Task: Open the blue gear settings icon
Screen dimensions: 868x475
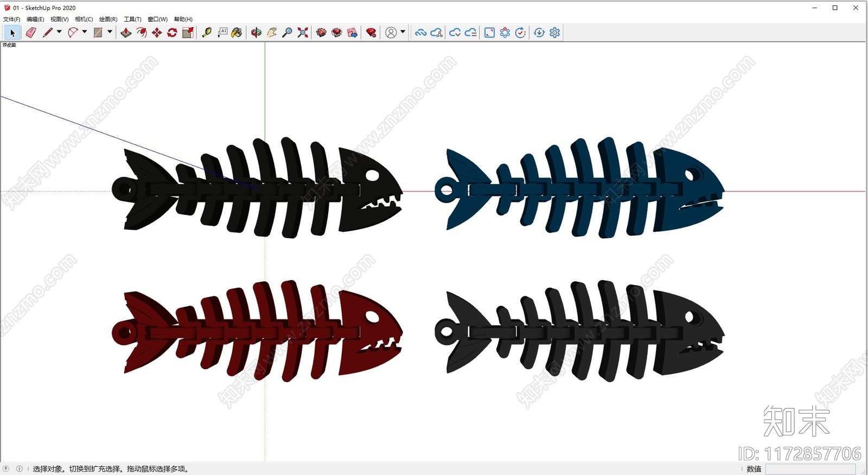Action: point(554,33)
